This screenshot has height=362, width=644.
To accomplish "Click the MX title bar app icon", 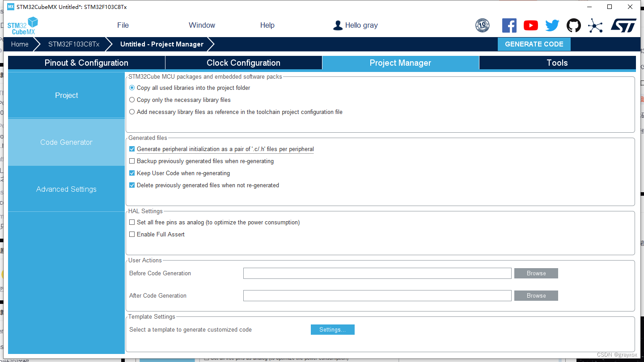I will pyautogui.click(x=11, y=7).
